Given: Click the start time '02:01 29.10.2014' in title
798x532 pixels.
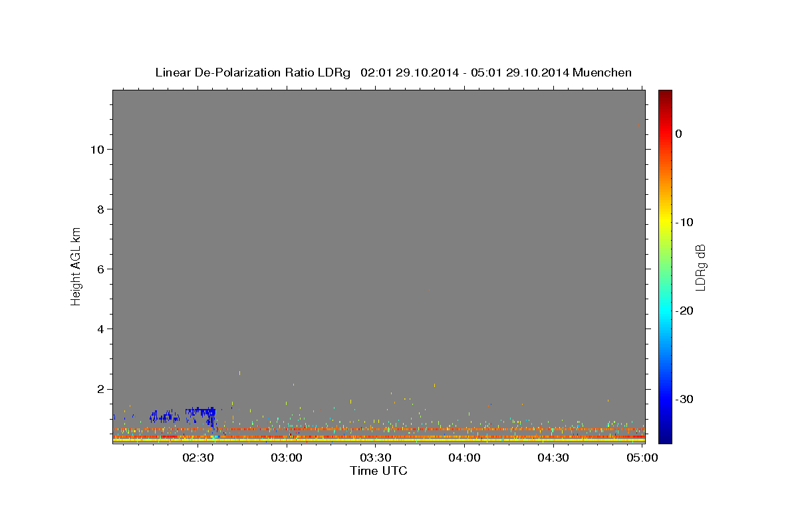Looking at the screenshot, I should click(x=409, y=72).
